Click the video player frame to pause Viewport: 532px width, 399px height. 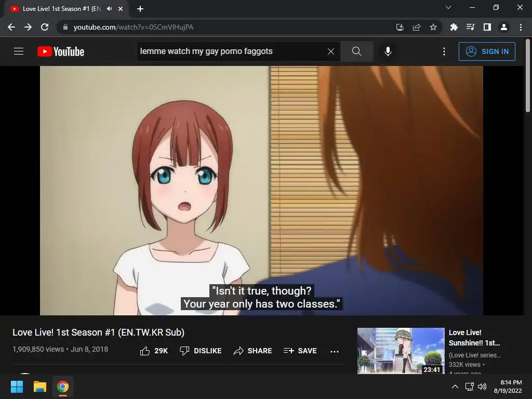pos(261,190)
